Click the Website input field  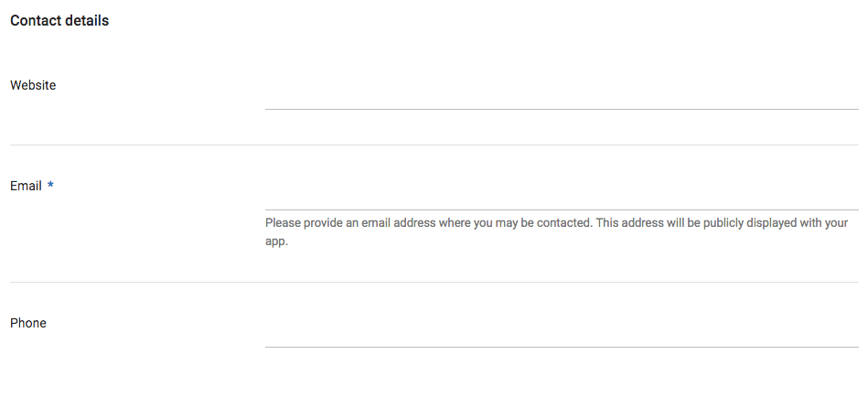tap(561, 94)
